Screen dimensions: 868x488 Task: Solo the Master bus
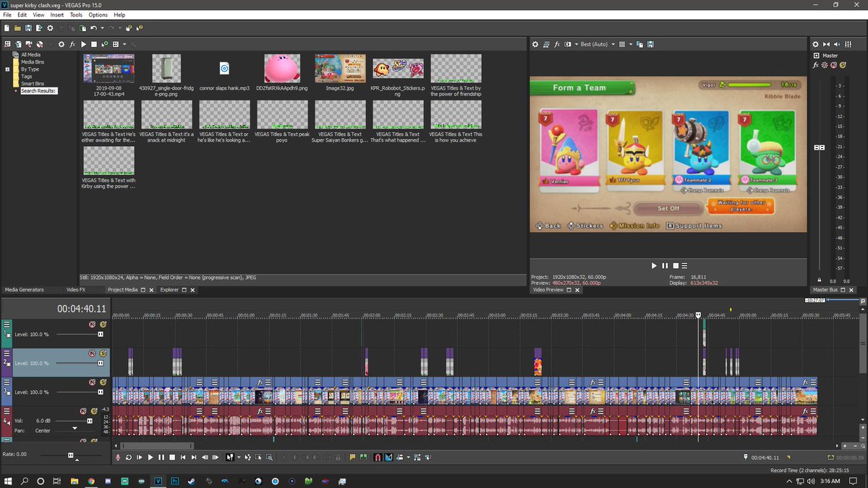click(x=842, y=65)
